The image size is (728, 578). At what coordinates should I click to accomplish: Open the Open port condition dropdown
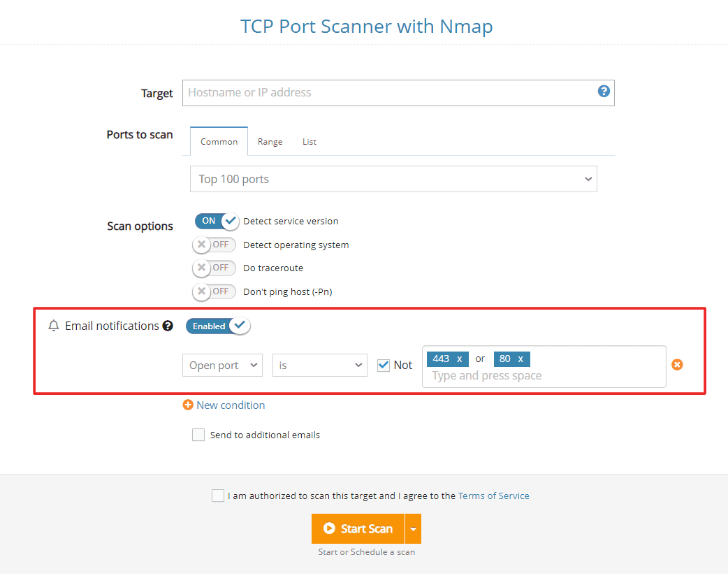[x=222, y=364]
